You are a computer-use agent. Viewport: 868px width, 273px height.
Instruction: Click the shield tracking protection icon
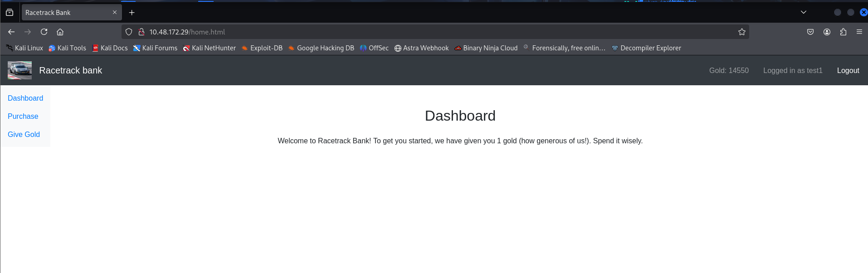(129, 32)
